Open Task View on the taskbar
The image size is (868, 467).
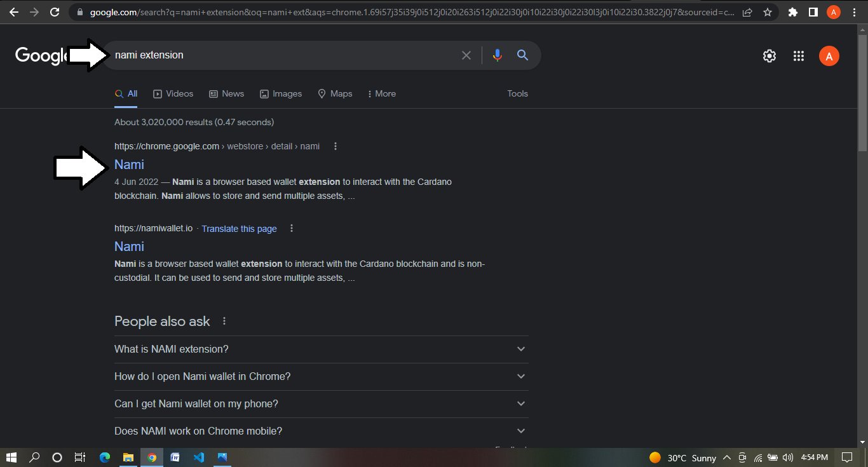[x=79, y=457]
